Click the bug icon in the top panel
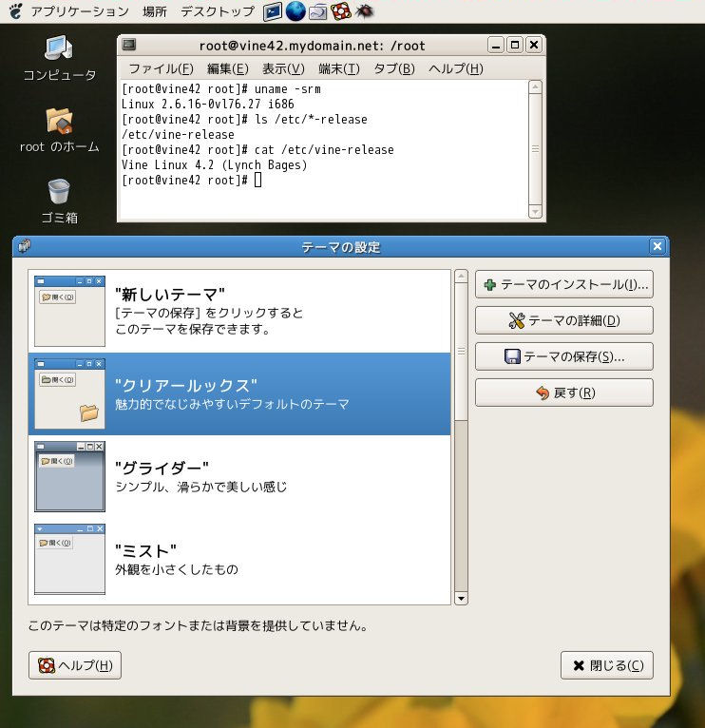The width and height of the screenshot is (705, 728). (364, 11)
